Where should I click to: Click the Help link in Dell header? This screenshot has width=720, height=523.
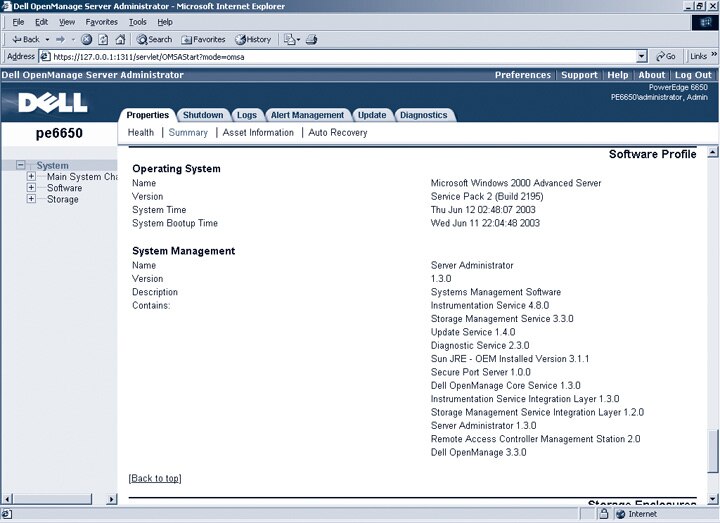[618, 75]
